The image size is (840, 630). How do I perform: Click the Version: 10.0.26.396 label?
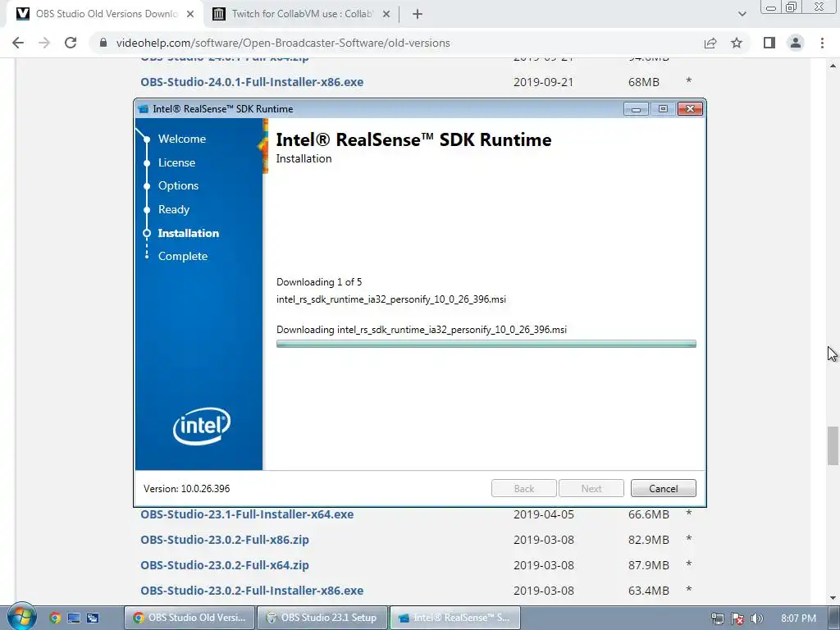(x=186, y=489)
